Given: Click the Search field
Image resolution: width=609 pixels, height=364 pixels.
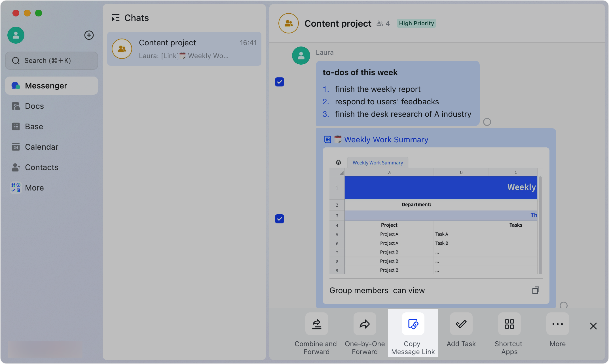Looking at the screenshot, I should [52, 61].
